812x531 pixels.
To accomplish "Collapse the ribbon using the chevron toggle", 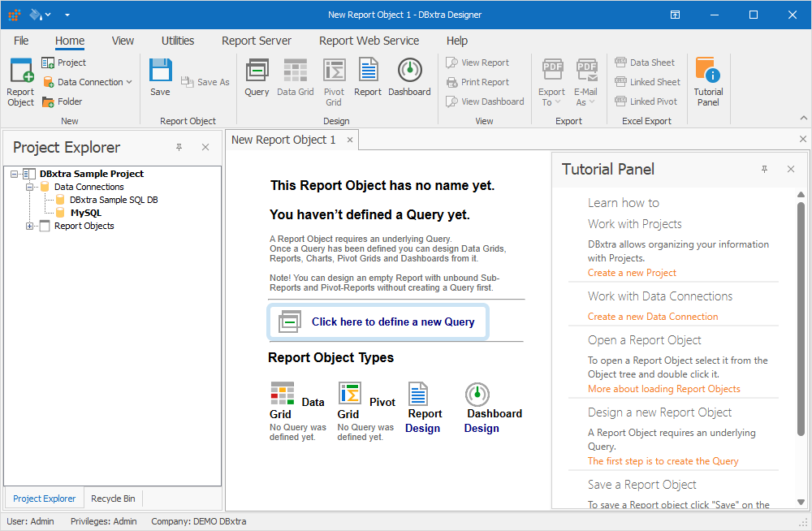I will click(x=805, y=118).
